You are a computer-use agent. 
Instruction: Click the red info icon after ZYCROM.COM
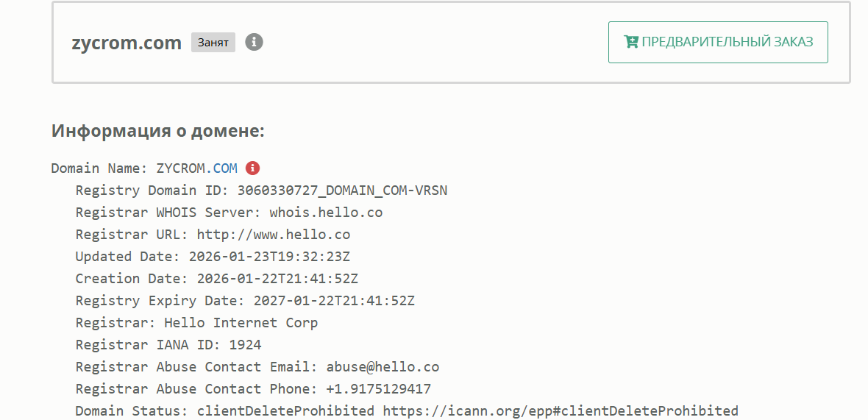(x=252, y=168)
